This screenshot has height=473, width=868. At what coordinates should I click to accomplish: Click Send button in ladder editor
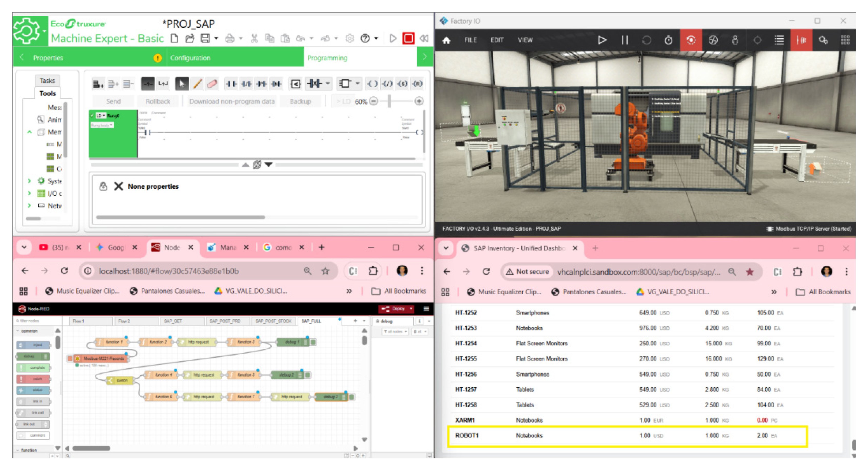tap(113, 101)
